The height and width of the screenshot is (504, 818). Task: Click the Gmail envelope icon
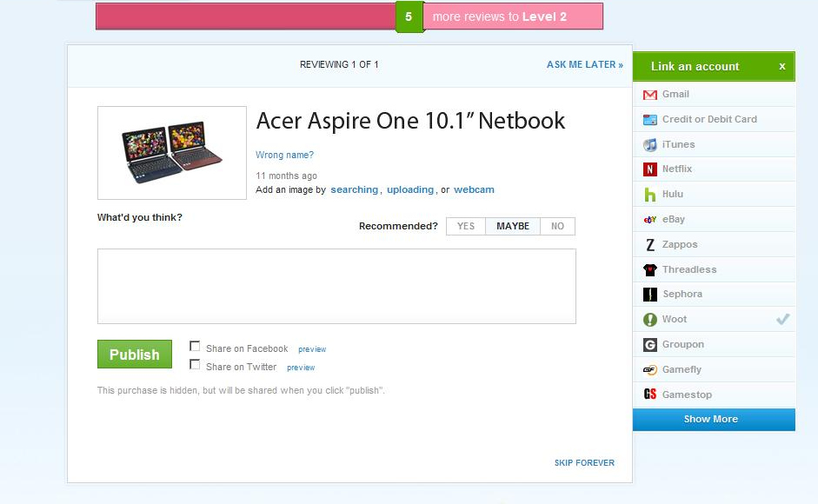point(650,95)
